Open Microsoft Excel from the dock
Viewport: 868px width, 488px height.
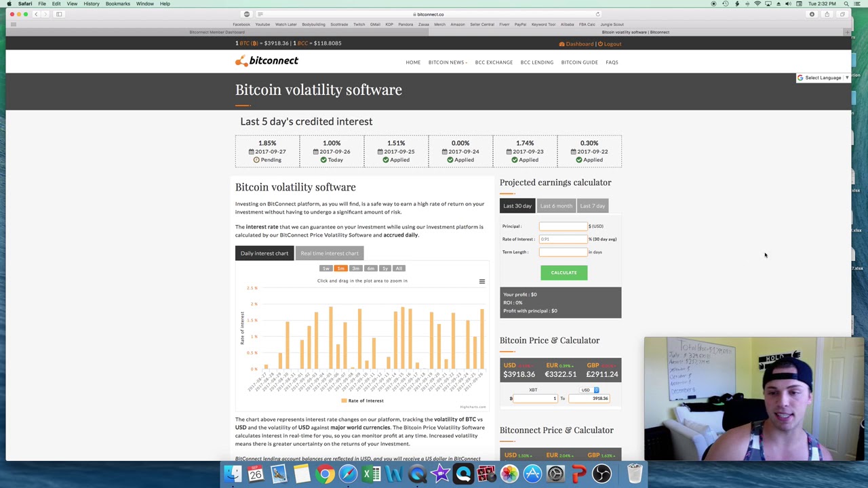point(371,474)
